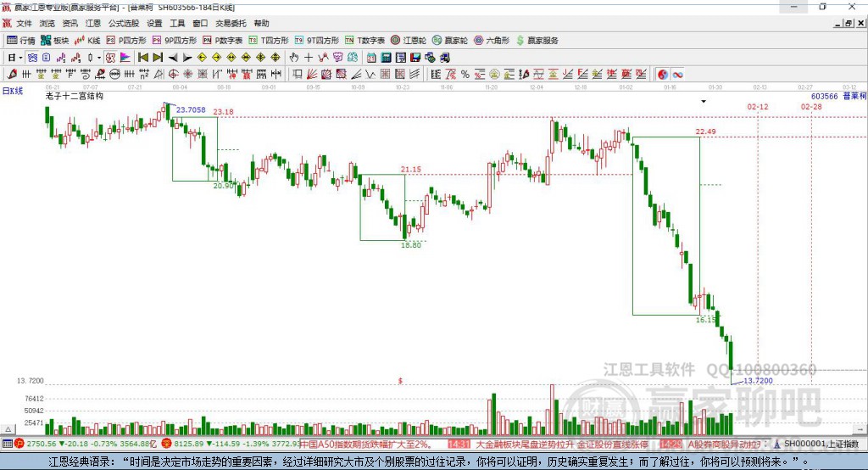Viewport: 868px width, 470px height.
Task: Open the 江恩轮 Gann wheel
Action: [409, 41]
